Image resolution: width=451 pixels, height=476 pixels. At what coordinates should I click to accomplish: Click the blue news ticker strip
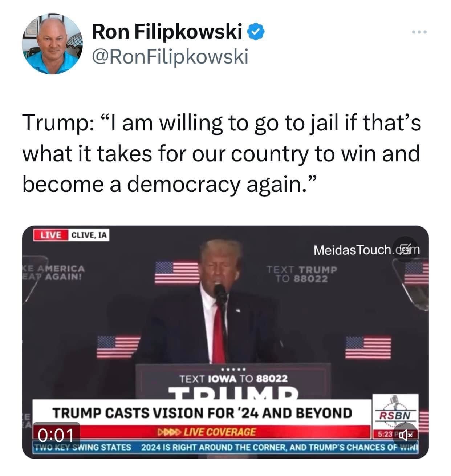[x=225, y=447]
